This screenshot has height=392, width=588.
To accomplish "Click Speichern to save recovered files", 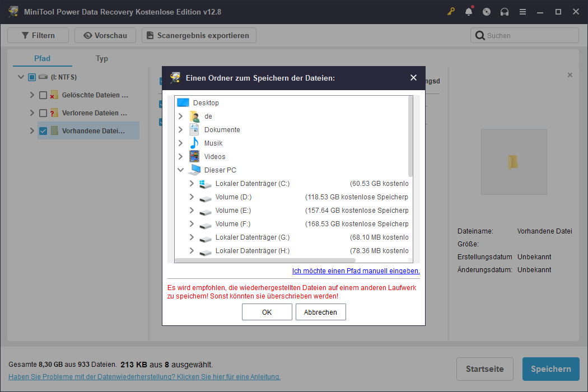I will click(550, 369).
